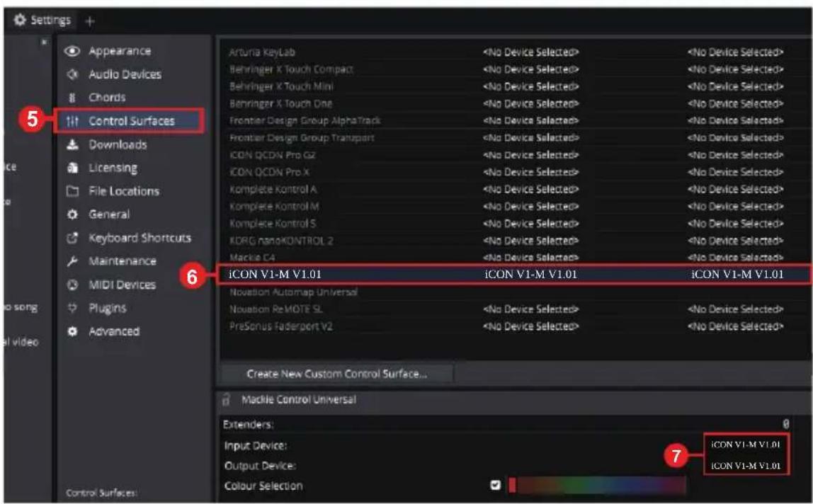Switch to the Settings tab

coord(42,21)
